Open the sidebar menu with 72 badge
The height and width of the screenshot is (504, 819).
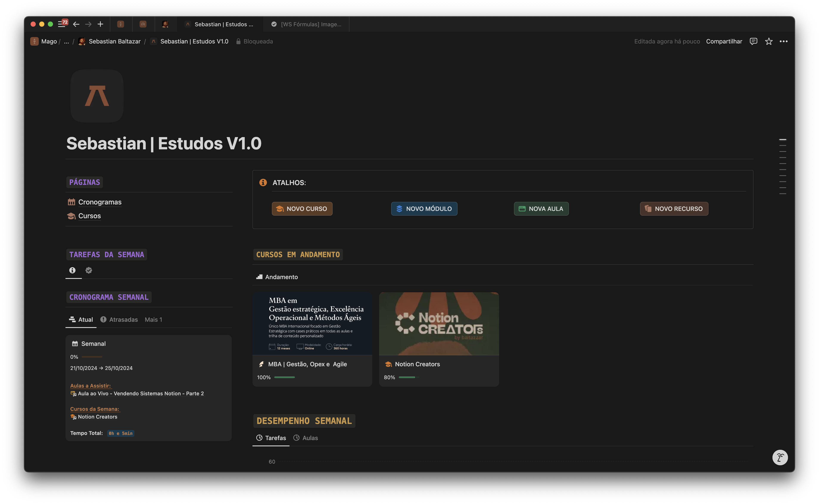[62, 24]
